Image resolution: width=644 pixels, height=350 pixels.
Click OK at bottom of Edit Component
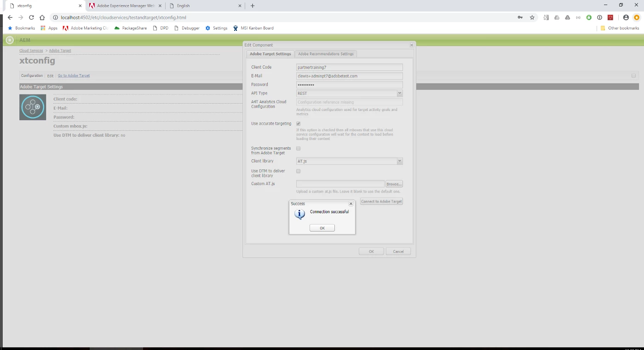[x=371, y=251]
